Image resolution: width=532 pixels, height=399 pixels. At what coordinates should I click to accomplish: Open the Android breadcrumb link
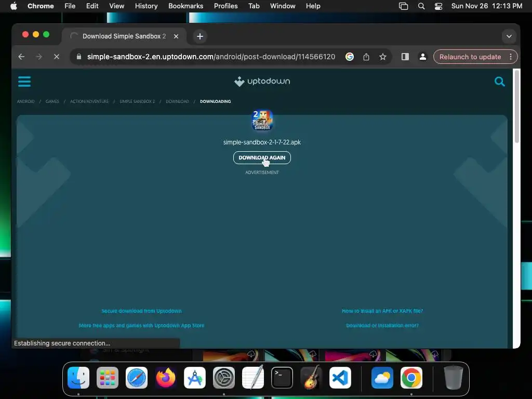pos(26,101)
